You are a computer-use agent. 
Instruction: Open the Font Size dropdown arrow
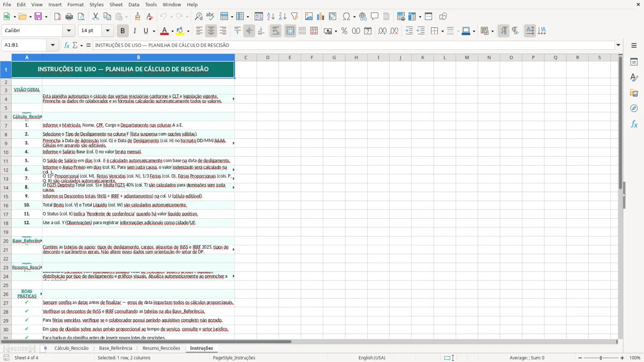click(x=107, y=31)
